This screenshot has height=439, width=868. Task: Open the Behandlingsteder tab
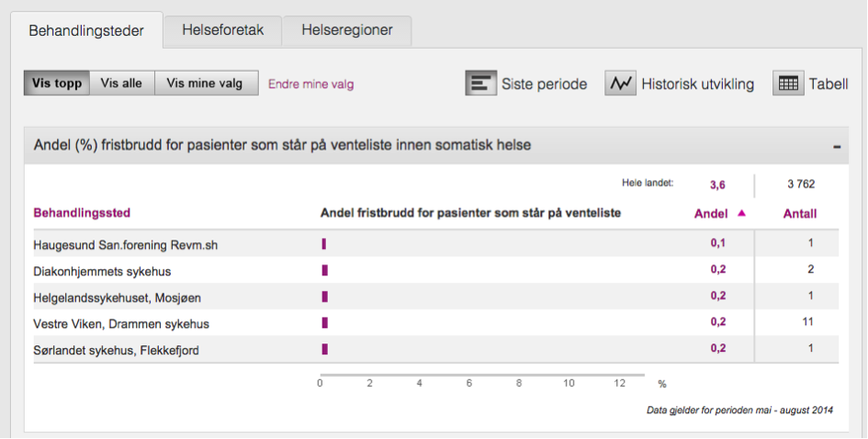[x=86, y=30]
